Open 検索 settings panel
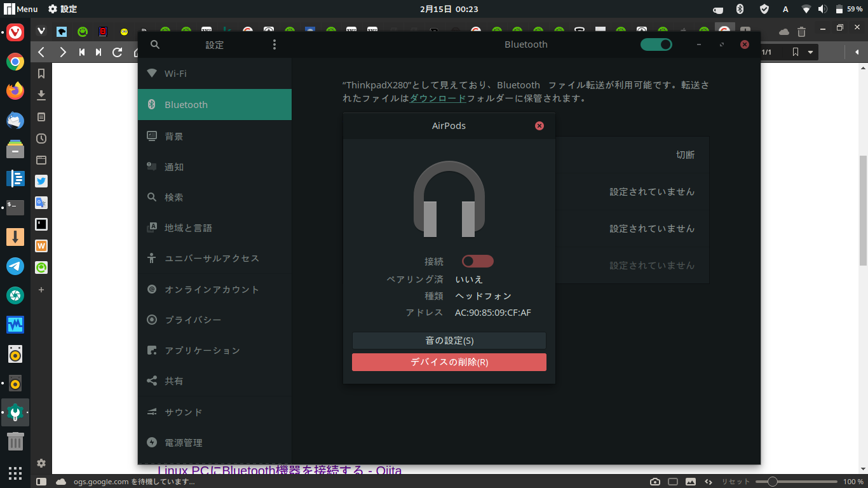 click(215, 198)
